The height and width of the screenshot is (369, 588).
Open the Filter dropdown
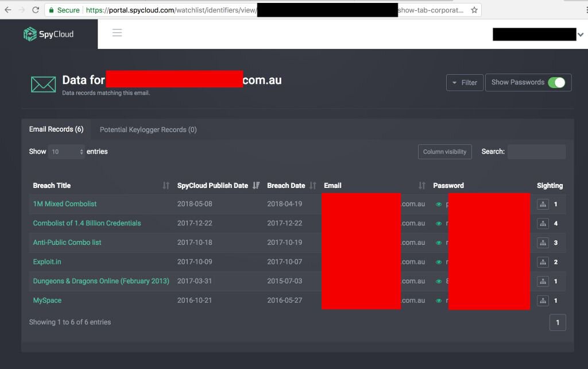465,83
